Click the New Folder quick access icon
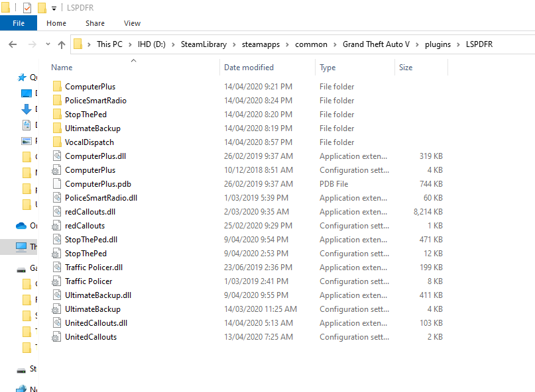 coord(42,7)
